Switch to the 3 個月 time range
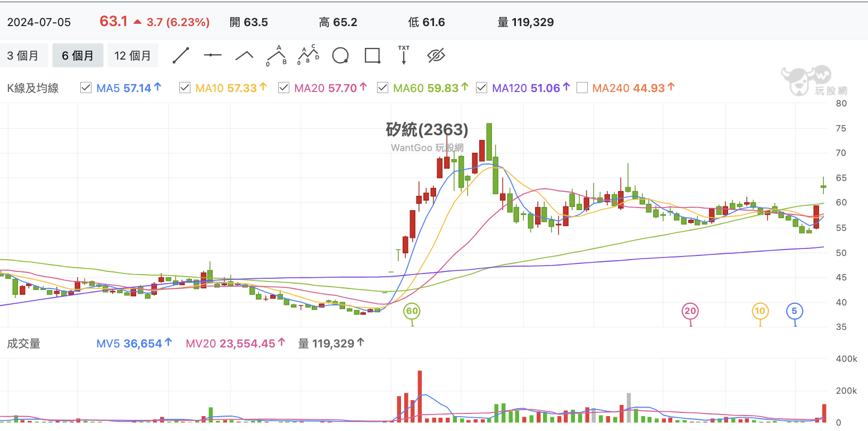The image size is (868, 431). (x=23, y=55)
